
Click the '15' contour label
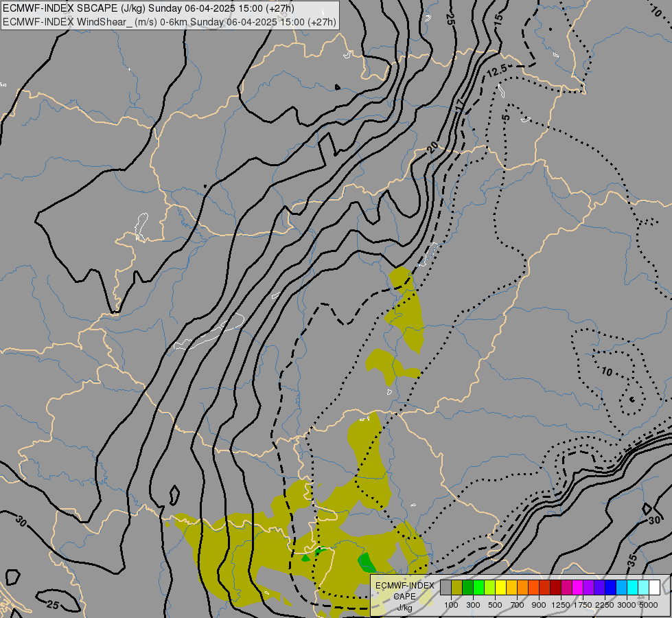(x=498, y=19)
